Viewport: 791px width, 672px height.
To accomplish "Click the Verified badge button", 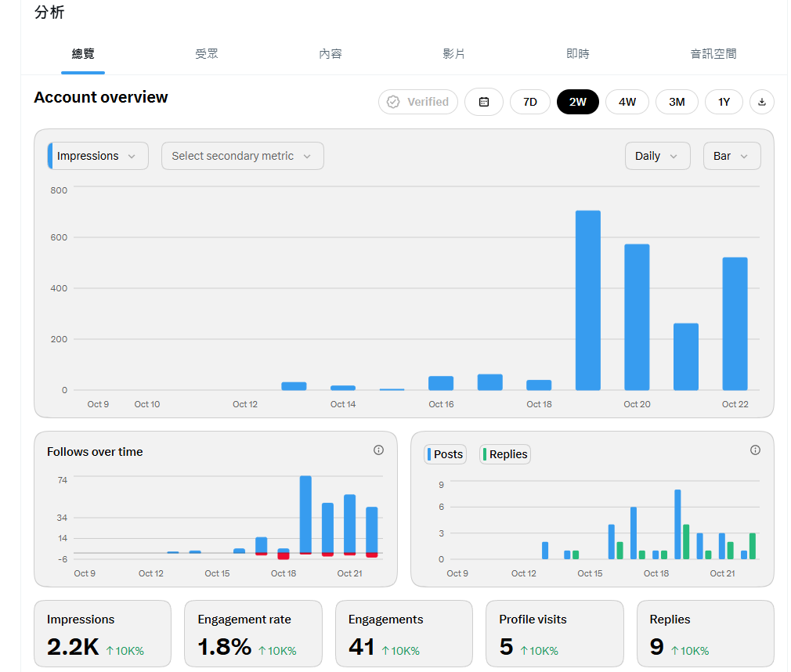I will click(x=418, y=102).
